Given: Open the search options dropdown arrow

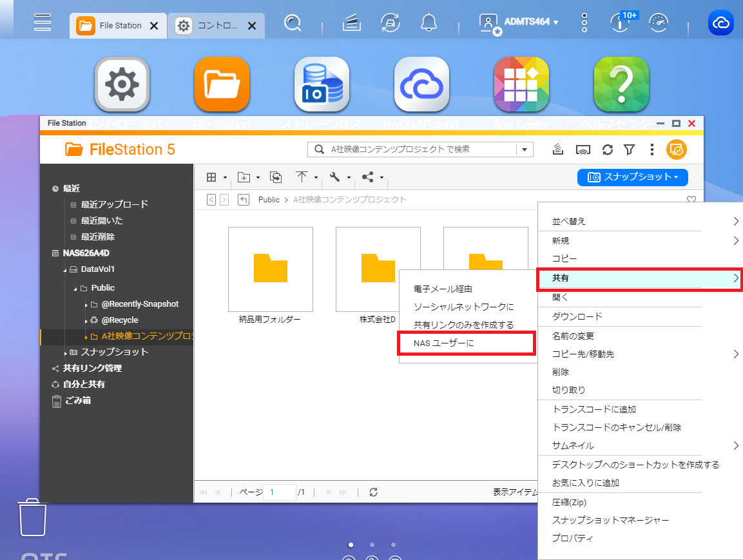Looking at the screenshot, I should tap(525, 150).
